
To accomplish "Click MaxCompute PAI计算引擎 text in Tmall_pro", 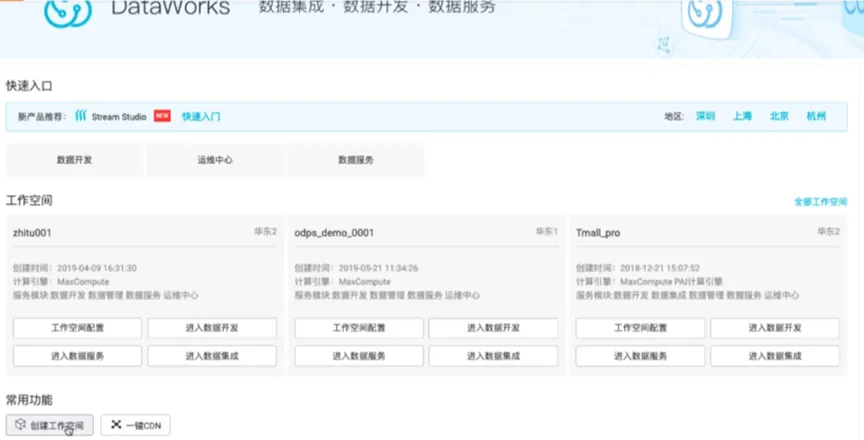I will click(671, 281).
